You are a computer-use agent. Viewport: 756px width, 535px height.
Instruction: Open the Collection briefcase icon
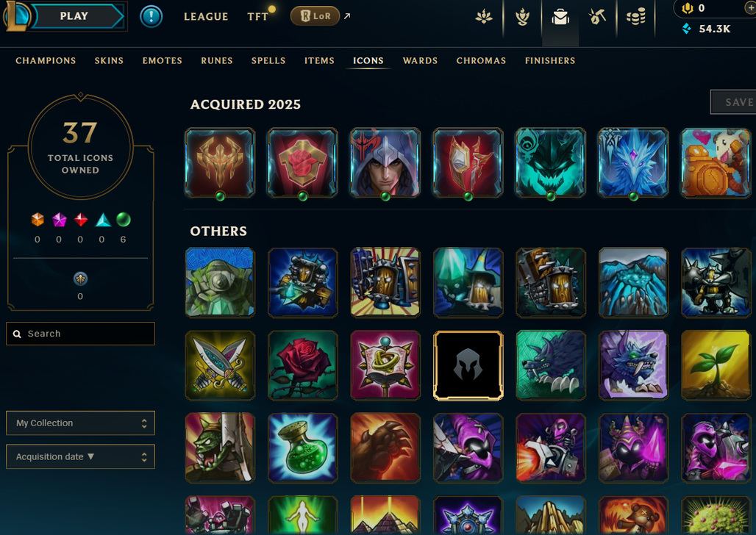(x=560, y=18)
